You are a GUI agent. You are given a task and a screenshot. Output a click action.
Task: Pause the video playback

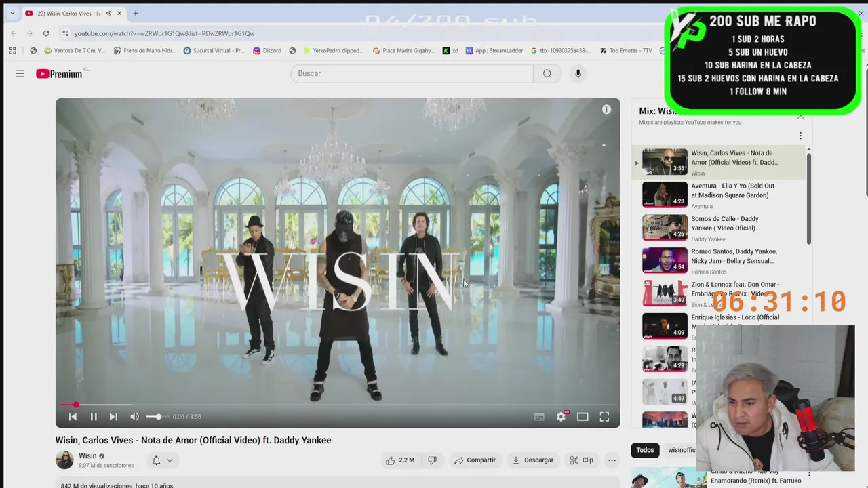(94, 417)
